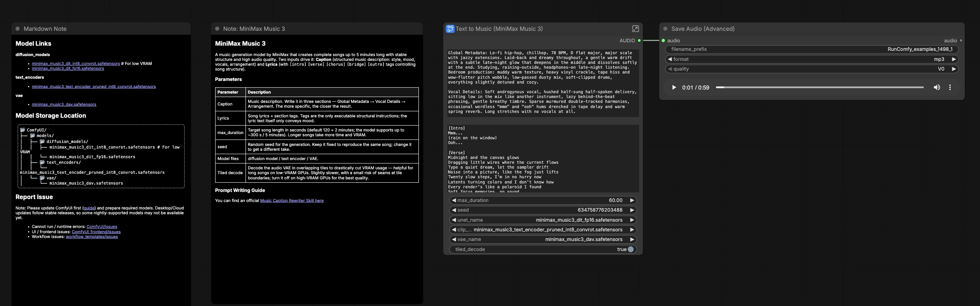
Task: Select next clip text encoder arrow
Action: pyautogui.click(x=632, y=229)
